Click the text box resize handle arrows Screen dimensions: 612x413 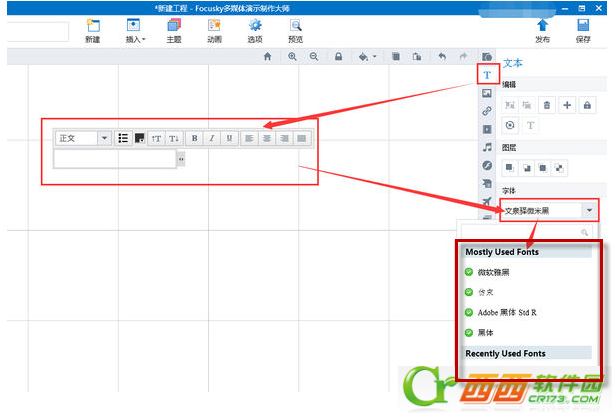click(181, 159)
